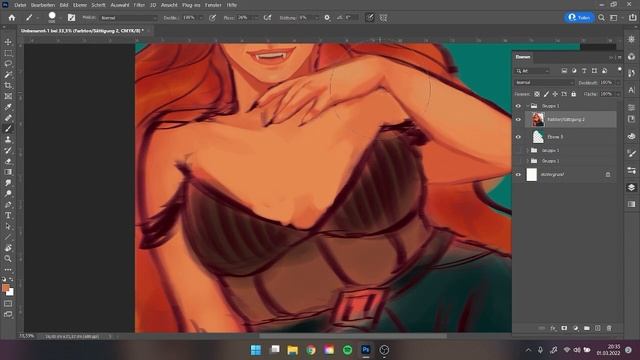Click the fx layer style icon

coord(553,328)
